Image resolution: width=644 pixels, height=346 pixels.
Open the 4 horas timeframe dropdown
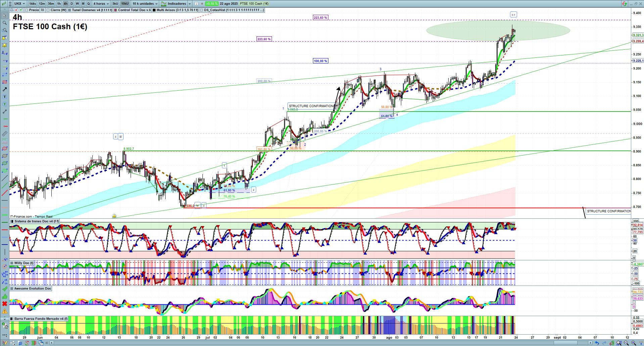[x=101, y=4]
